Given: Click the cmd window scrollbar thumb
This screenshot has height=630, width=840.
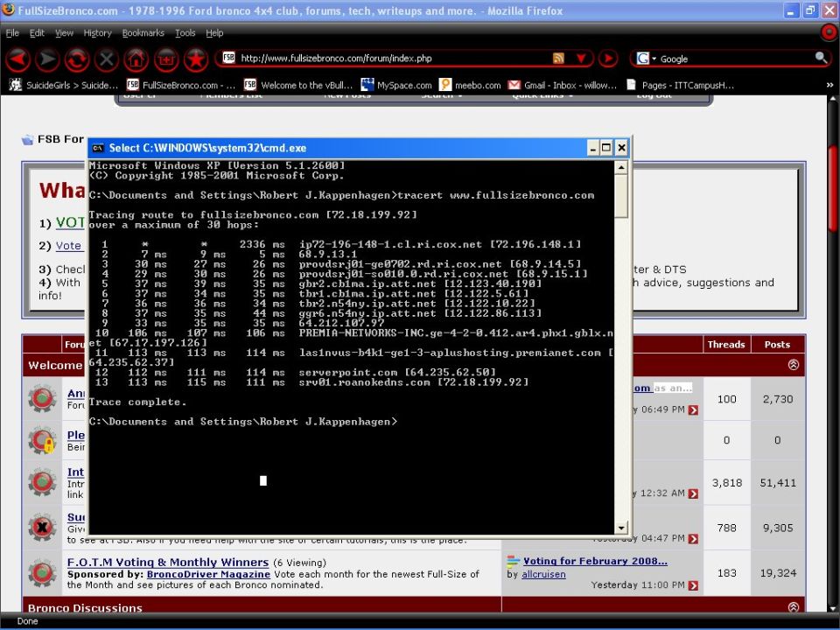Looking at the screenshot, I should pyautogui.click(x=621, y=196).
